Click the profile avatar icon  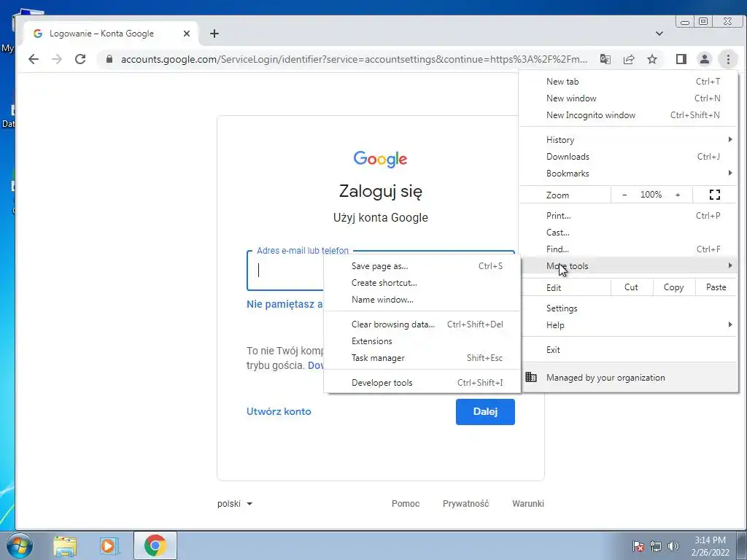[705, 59]
